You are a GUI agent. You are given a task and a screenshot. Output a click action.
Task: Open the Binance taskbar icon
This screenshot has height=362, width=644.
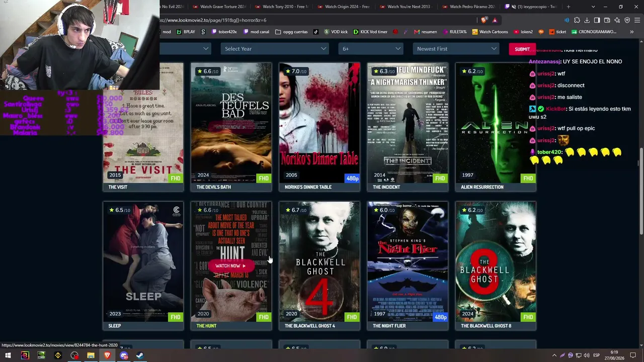tap(58, 355)
